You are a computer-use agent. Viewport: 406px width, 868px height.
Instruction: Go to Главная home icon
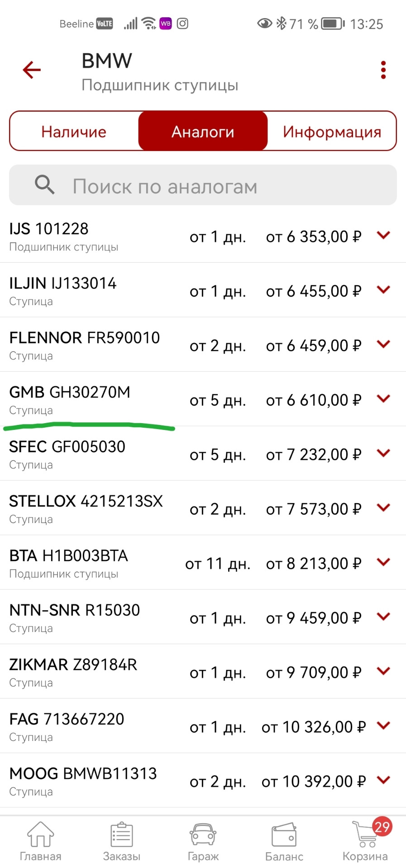(x=41, y=835)
